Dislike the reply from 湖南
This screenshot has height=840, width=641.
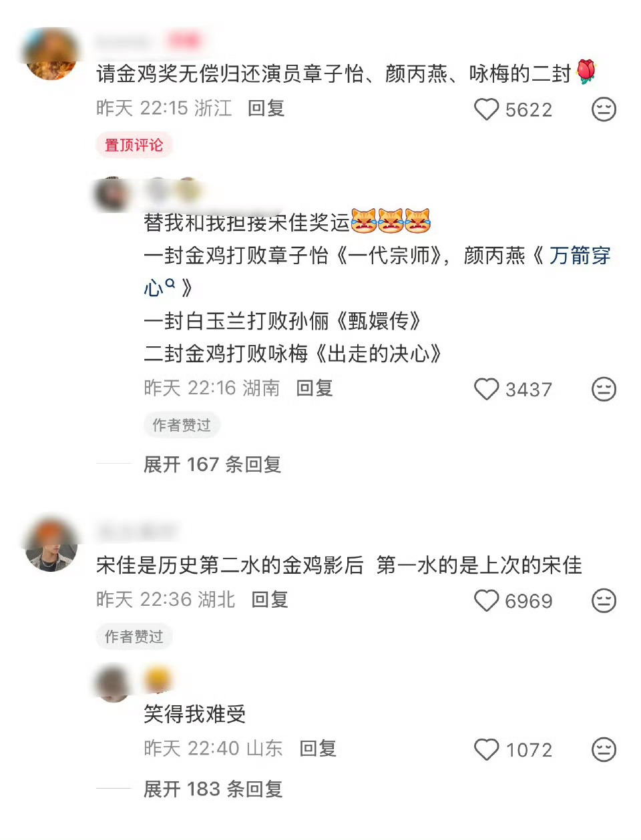click(x=604, y=390)
